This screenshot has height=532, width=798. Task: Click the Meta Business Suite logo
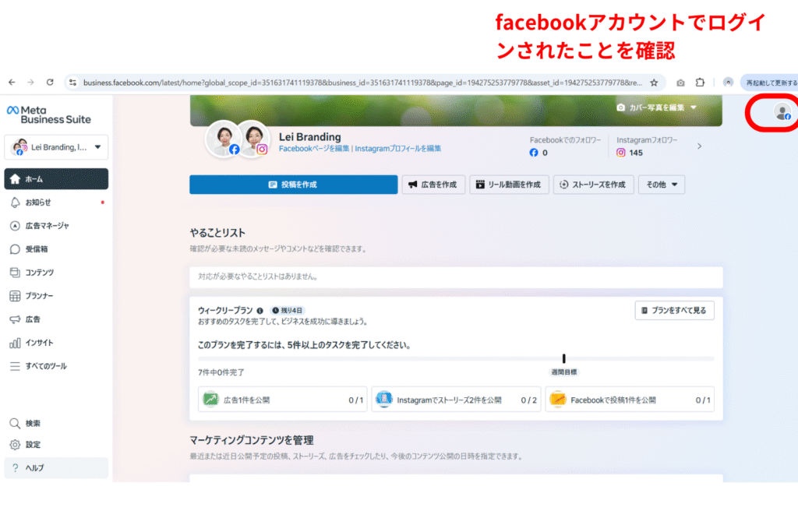(48, 115)
